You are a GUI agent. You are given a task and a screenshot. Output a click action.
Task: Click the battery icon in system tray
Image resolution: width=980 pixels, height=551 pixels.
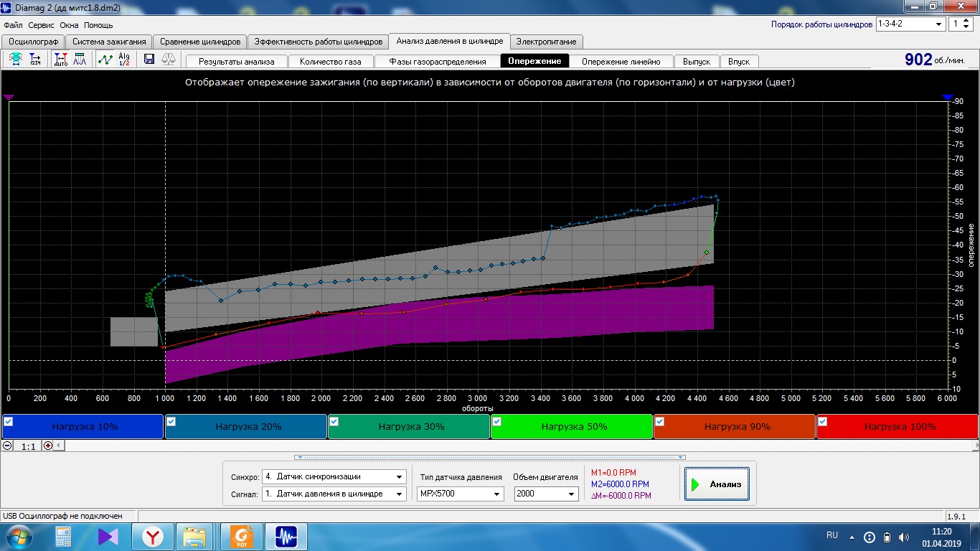click(887, 537)
